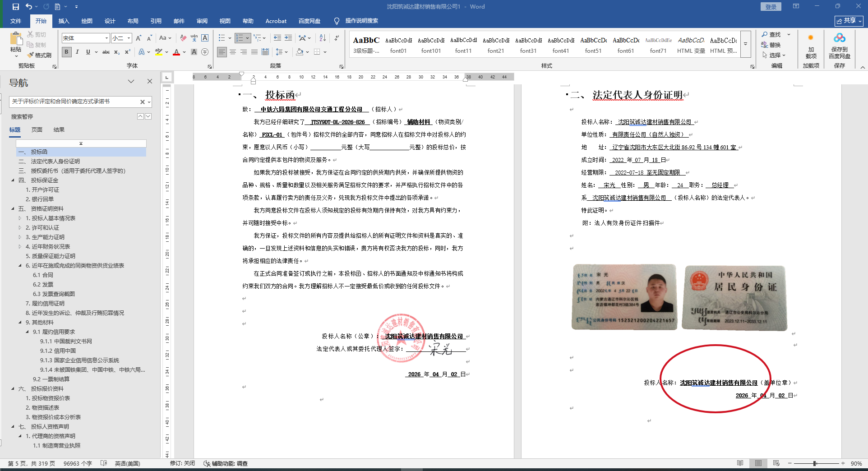
Task: Collapse the 9. 其他材料 heading
Action: 20,323
